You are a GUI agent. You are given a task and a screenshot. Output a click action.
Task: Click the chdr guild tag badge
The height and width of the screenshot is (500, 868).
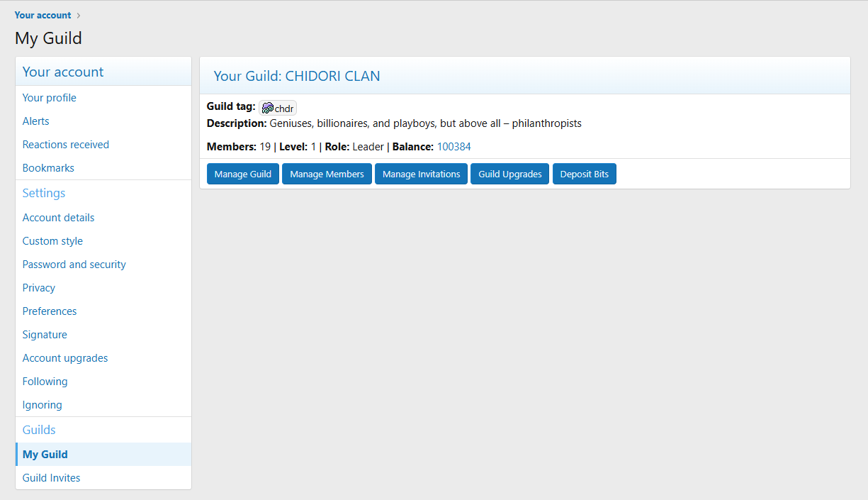pyautogui.click(x=278, y=109)
